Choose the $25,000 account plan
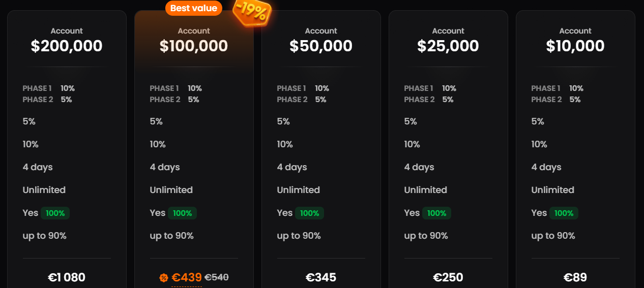 tap(448, 46)
